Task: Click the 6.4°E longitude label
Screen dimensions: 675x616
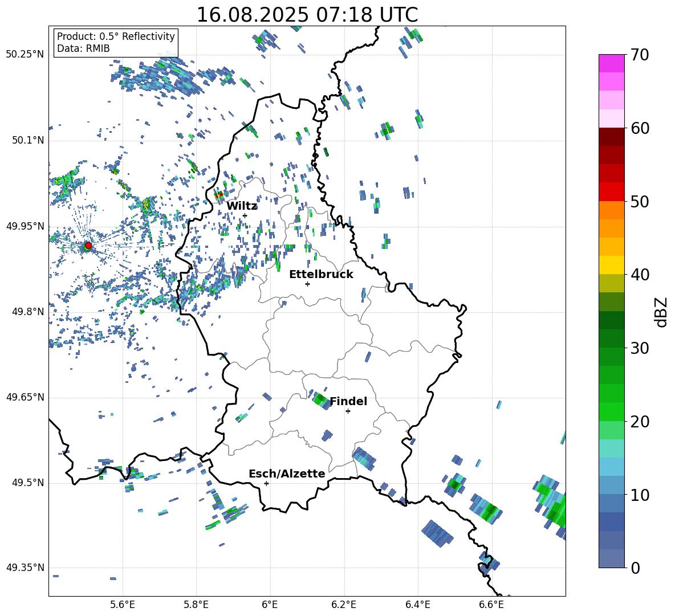Action: (417, 605)
